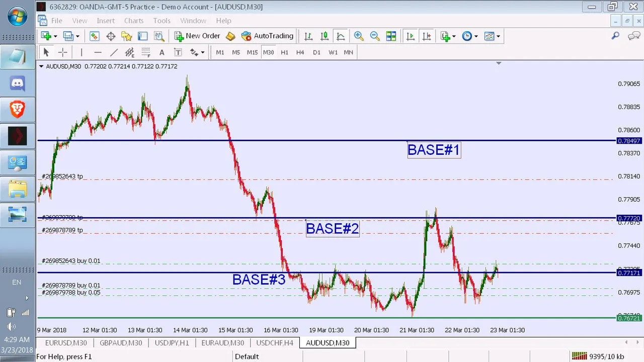
Task: Toggle chart Auto Scroll icon
Action: (x=410, y=36)
